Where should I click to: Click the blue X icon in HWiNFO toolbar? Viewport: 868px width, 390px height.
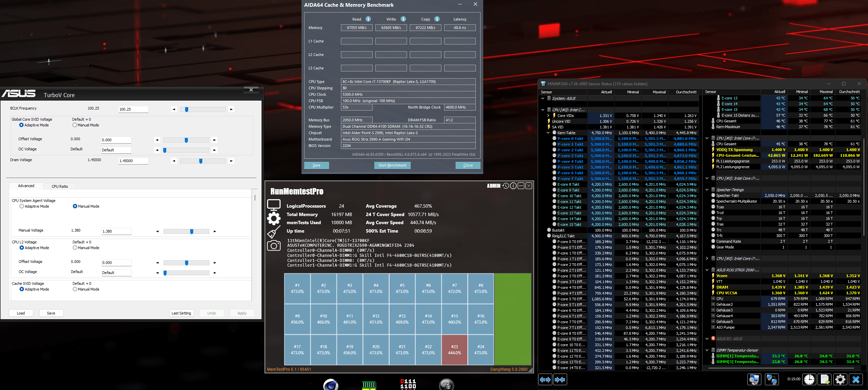coord(856,379)
